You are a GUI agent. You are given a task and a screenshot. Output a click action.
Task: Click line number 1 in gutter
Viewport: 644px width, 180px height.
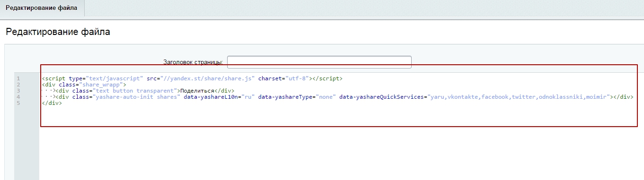[18, 78]
